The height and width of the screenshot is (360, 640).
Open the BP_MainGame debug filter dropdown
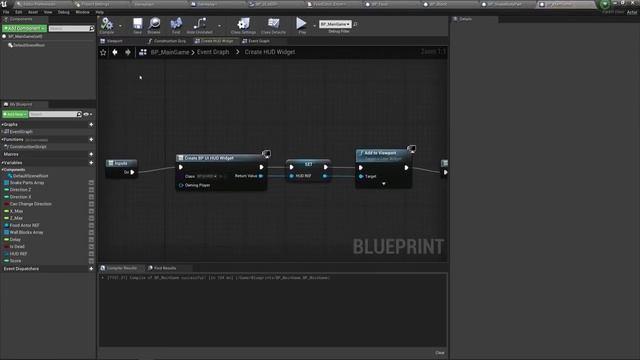[335, 24]
